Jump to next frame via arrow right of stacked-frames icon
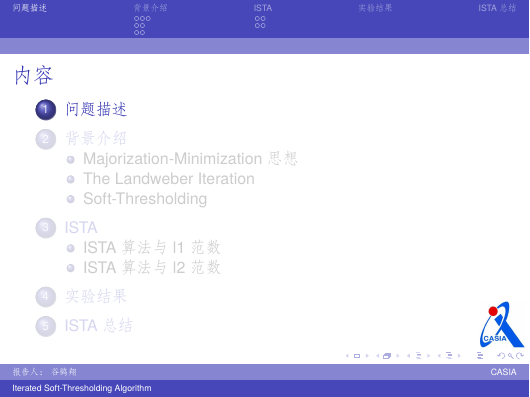The image size is (530, 397). click(x=398, y=356)
